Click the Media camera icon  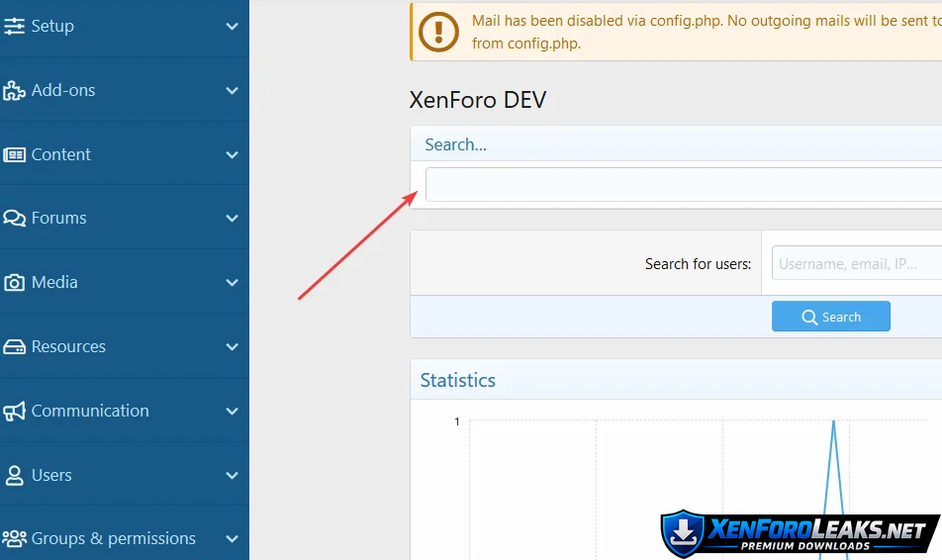14,283
